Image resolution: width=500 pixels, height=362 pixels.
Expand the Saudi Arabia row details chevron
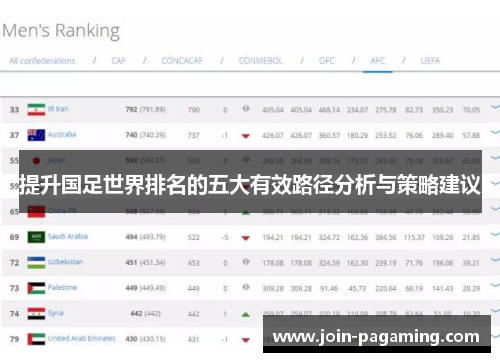(495, 234)
